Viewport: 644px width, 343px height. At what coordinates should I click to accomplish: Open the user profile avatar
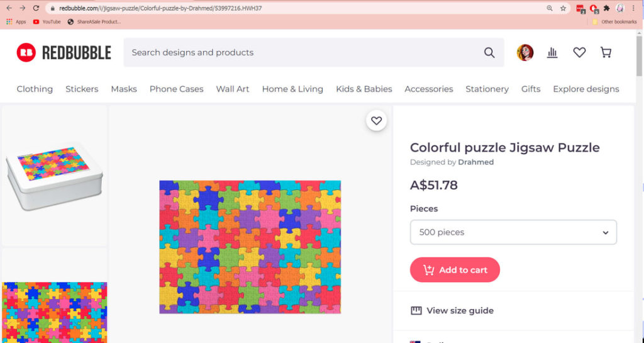[525, 53]
